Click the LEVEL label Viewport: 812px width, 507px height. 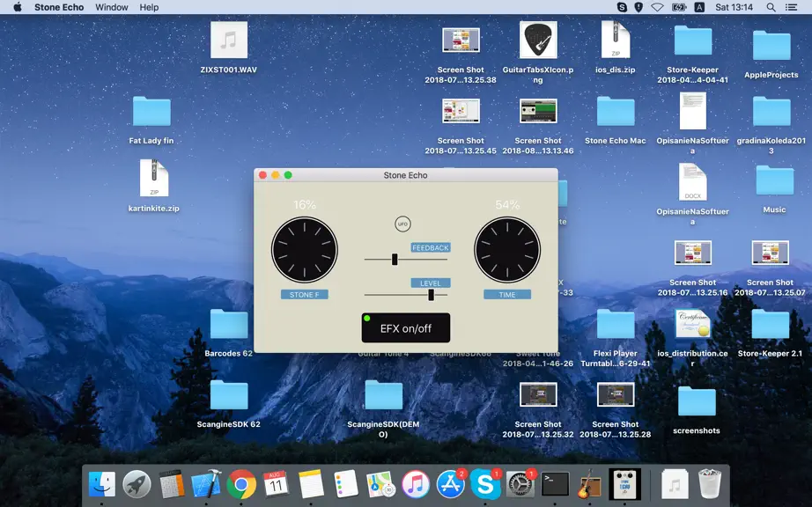pyautogui.click(x=431, y=283)
